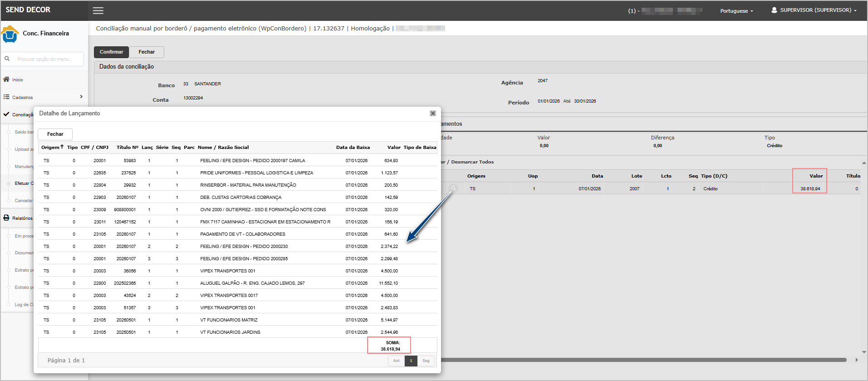Sort by the Origem column arrow
This screenshot has height=381, width=868.
[x=62, y=147]
